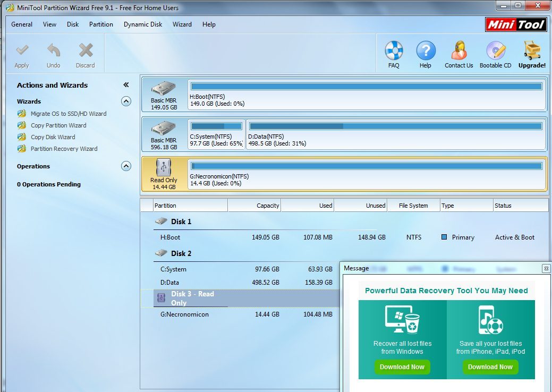Launch the Copy Partition Wizard link
552x392 pixels.
pyautogui.click(x=58, y=125)
